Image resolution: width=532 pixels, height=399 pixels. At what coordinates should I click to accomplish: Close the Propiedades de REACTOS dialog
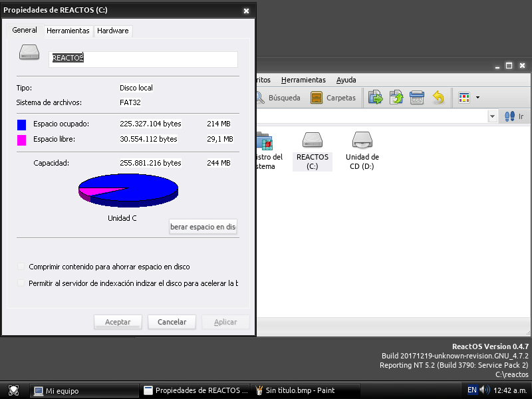click(246, 11)
